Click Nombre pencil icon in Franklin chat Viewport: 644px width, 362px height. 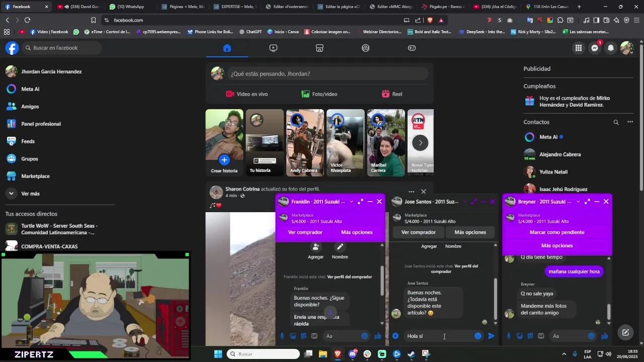(340, 247)
